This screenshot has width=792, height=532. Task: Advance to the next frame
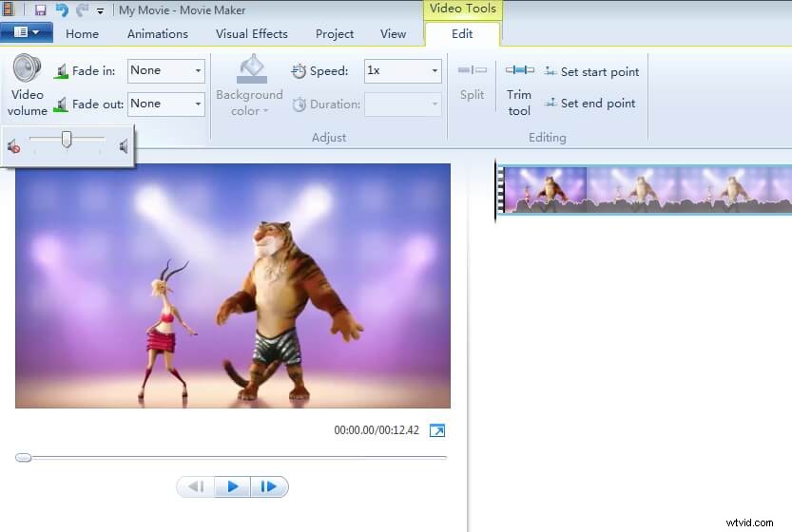coord(269,486)
